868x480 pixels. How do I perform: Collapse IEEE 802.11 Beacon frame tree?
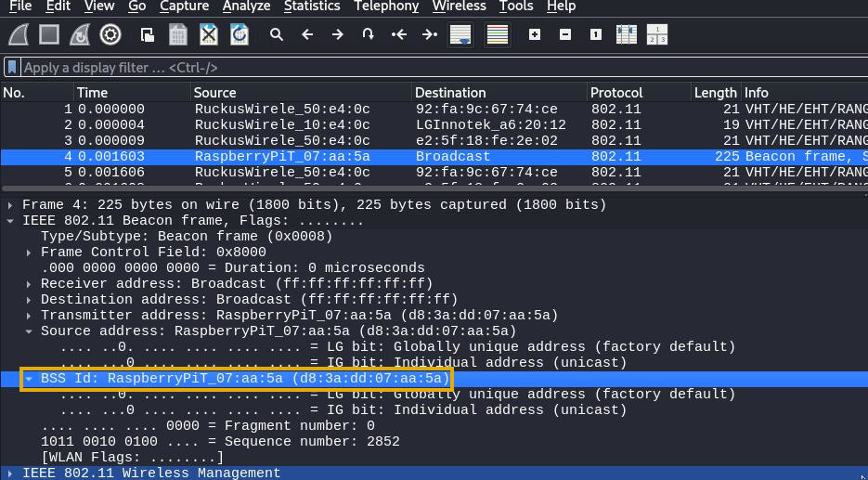[x=10, y=221]
